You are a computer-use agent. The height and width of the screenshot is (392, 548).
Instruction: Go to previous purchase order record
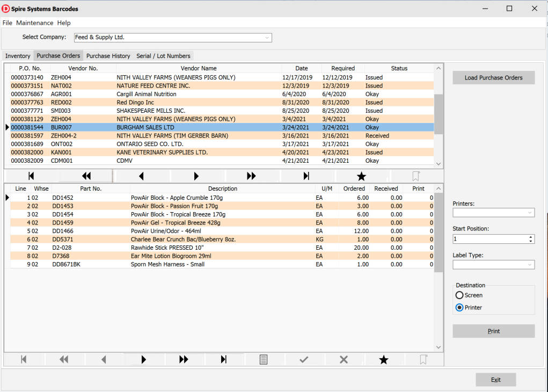point(141,176)
